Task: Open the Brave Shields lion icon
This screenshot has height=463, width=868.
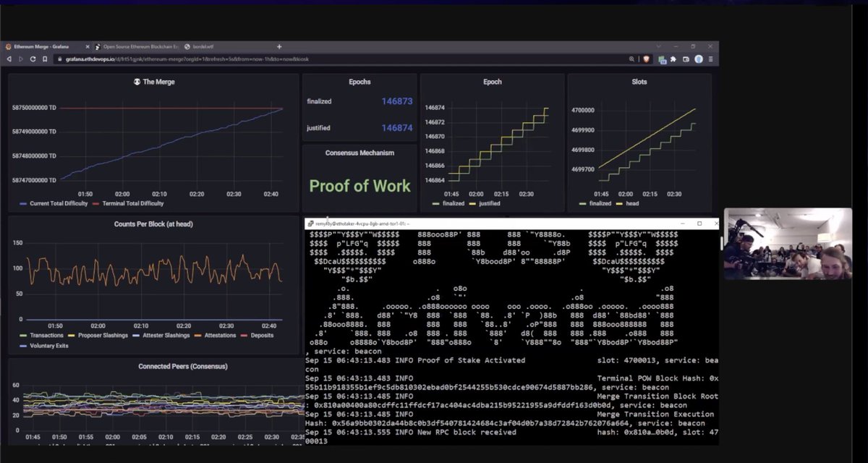Action: coord(646,59)
